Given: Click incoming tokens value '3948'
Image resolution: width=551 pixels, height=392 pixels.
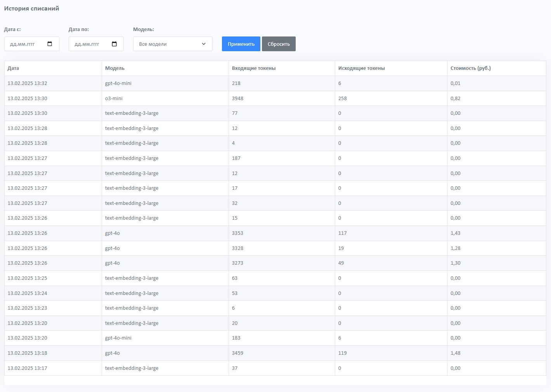Looking at the screenshot, I should (237, 99).
